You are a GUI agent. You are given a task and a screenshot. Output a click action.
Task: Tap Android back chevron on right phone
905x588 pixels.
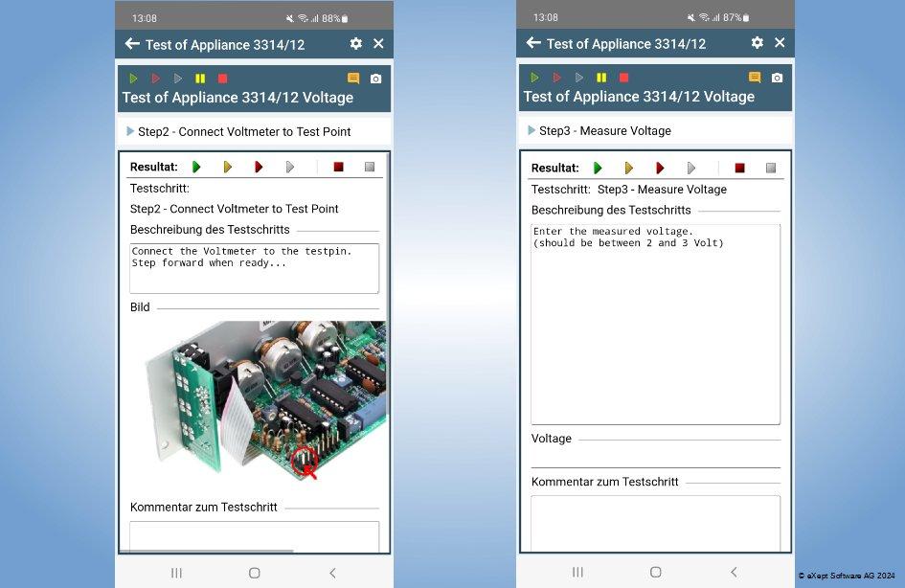click(734, 572)
